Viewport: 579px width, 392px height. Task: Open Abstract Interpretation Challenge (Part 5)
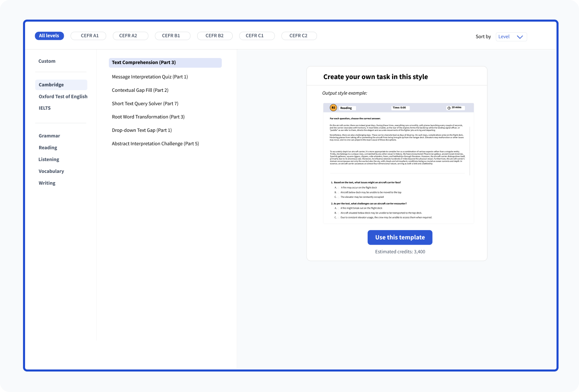tap(155, 144)
